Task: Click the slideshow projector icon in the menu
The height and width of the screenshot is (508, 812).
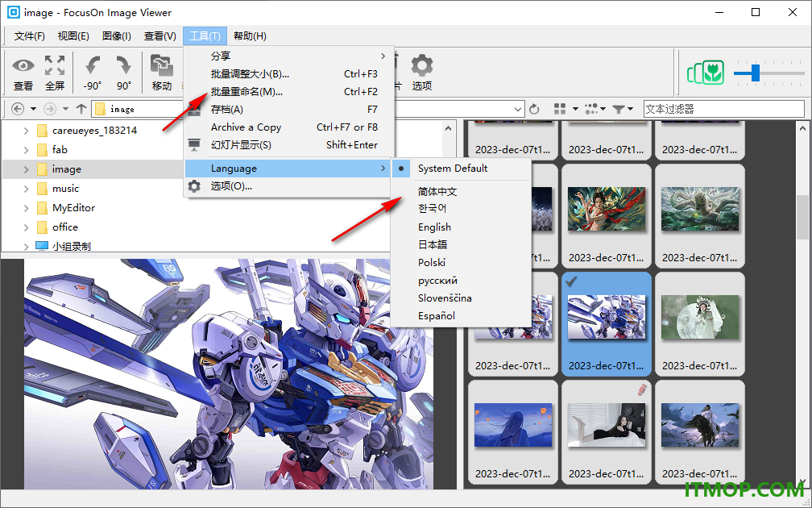Action: pyautogui.click(x=194, y=145)
